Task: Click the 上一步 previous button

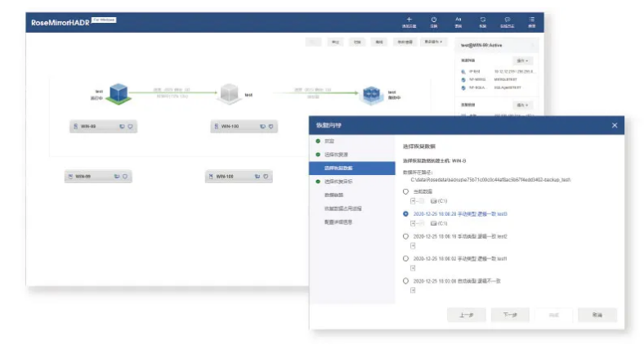Action: 466,315
